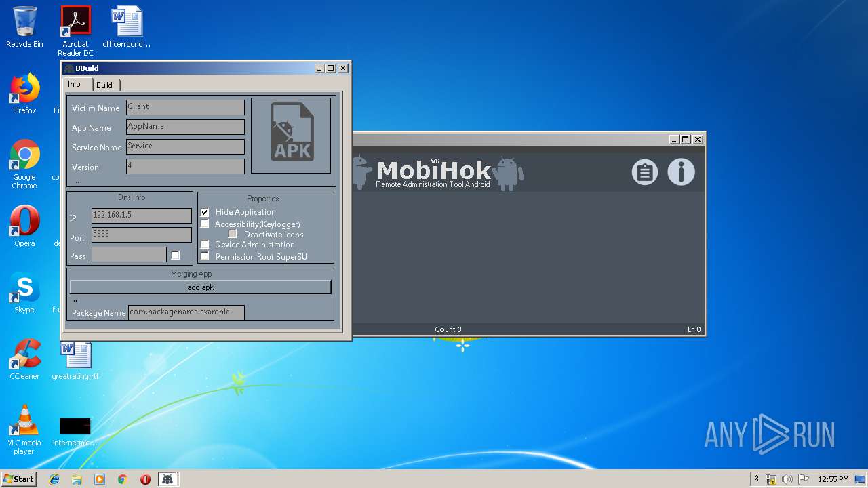
Task: Open Internet Explorer from the taskbar
Action: (54, 479)
